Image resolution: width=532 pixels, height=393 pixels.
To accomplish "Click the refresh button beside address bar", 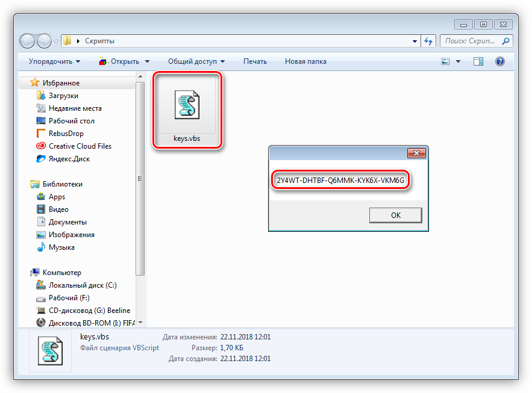I will point(428,41).
